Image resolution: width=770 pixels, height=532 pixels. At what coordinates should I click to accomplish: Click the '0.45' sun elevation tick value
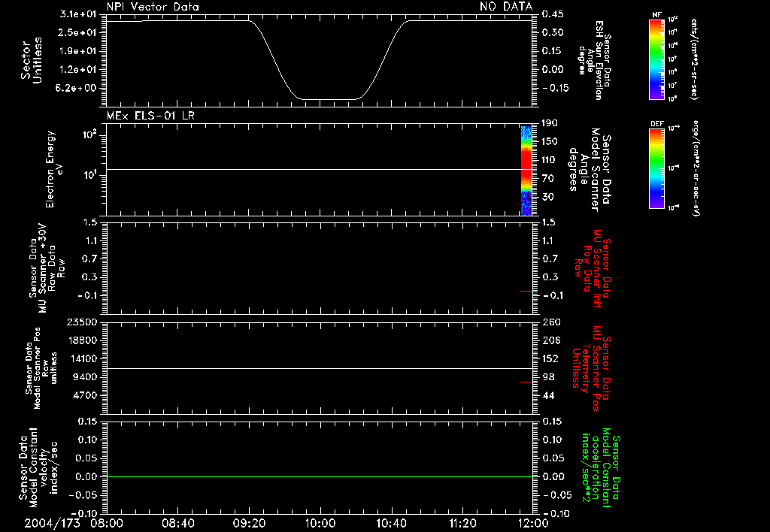click(553, 14)
